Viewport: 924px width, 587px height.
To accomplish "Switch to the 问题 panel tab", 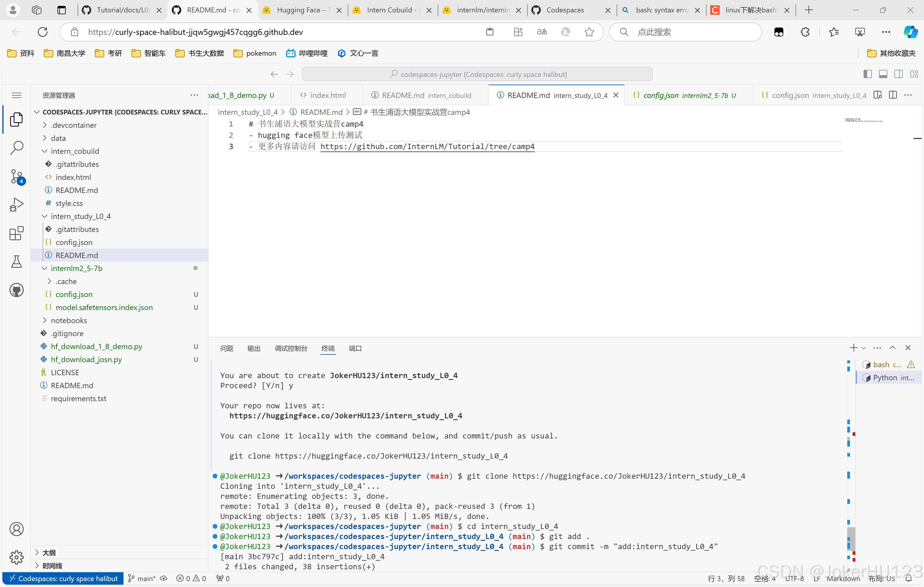I will coord(226,348).
